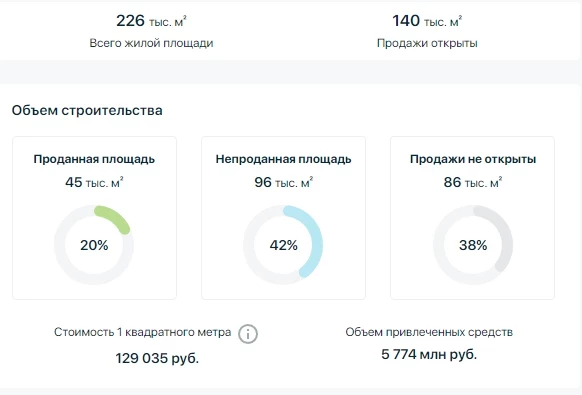Open the Продажи не открыты card
Viewport: 582px width, 395px height.
473,218
